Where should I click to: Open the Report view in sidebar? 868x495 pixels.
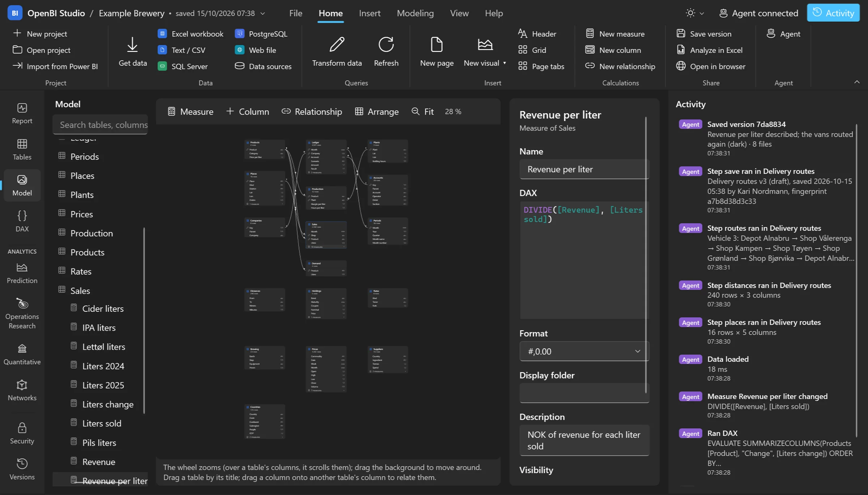[x=22, y=113]
